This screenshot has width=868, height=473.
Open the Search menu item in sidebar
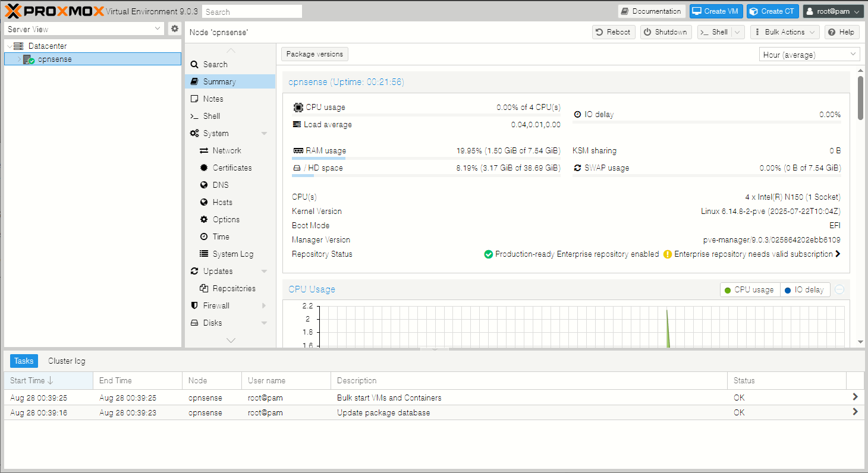[230, 64]
